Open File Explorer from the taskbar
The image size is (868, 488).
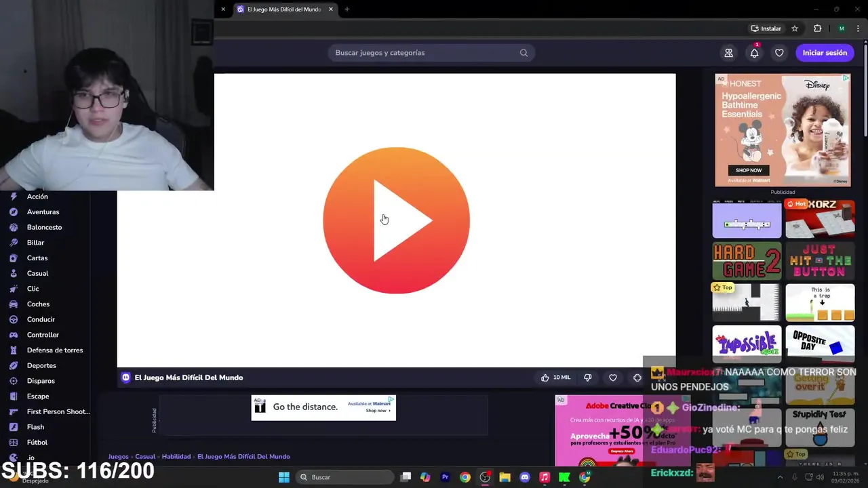pyautogui.click(x=505, y=477)
